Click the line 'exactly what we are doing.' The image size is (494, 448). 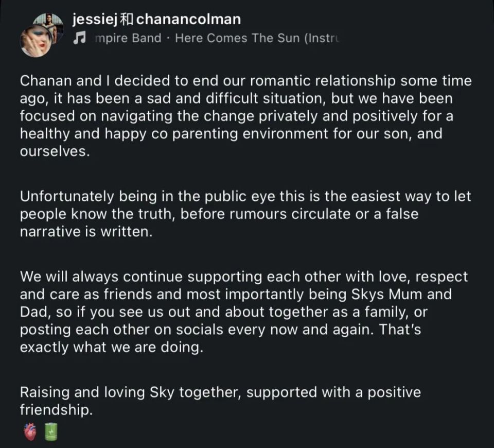coord(112,348)
